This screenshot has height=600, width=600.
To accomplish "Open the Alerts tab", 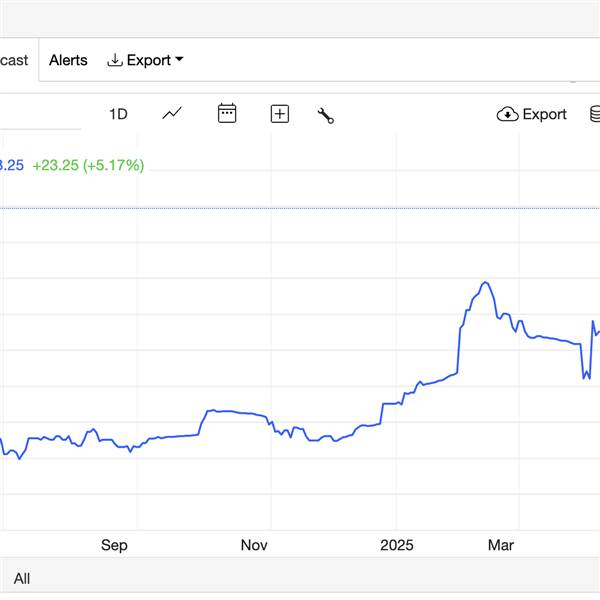I will coord(68,60).
